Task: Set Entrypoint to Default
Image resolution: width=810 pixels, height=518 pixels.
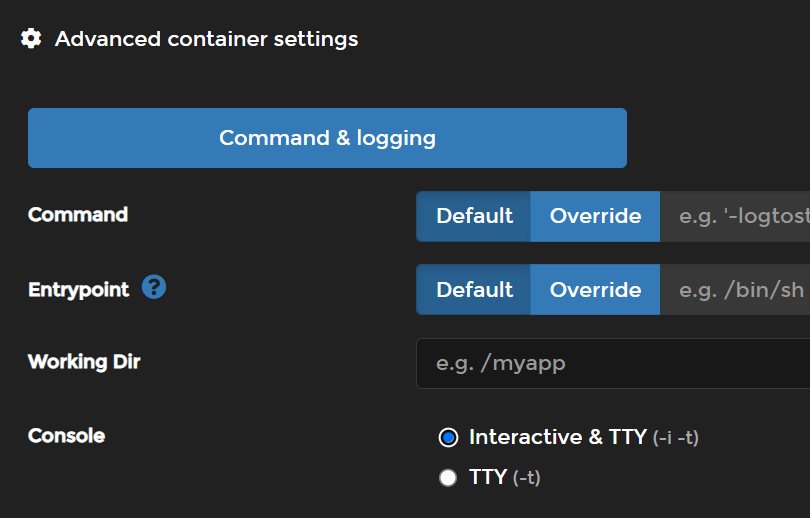Action: point(474,290)
